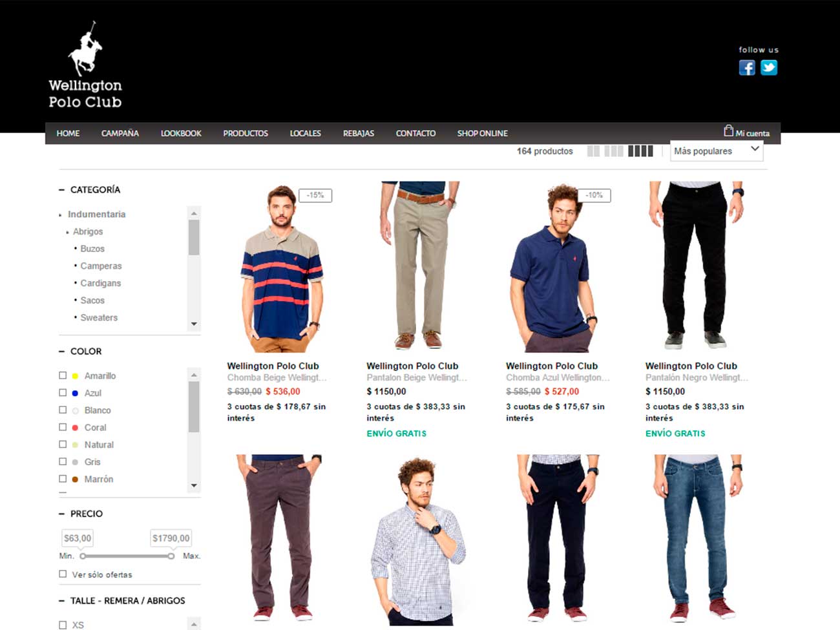This screenshot has height=630, width=840.
Task: Open the CONTACTO menu item
Action: pyautogui.click(x=415, y=133)
